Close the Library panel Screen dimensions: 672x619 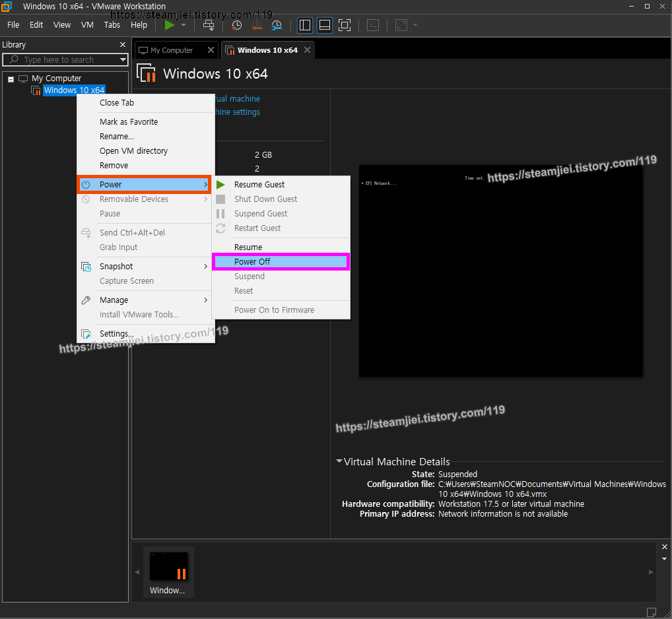point(123,45)
